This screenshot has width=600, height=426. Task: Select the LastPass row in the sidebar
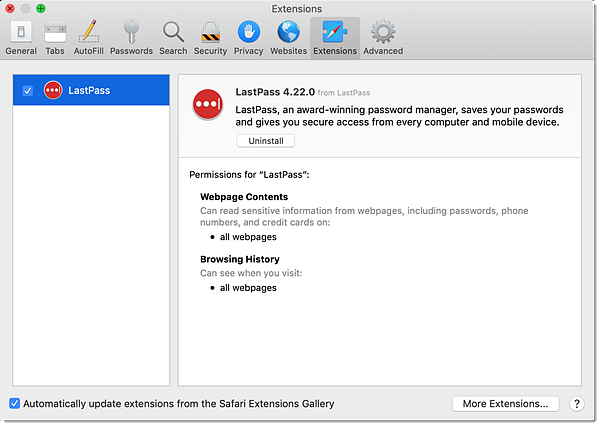(x=91, y=90)
